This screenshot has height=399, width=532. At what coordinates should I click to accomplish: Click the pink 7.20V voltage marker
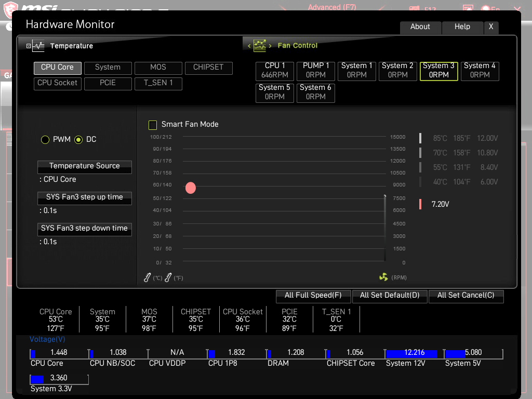pos(420,204)
